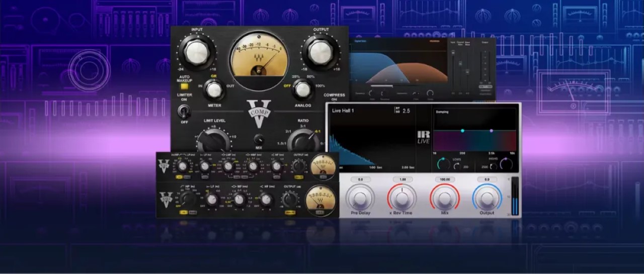644x274 pixels.
Task: Click the LIMIT LEVEL knob
Action: click(214, 141)
